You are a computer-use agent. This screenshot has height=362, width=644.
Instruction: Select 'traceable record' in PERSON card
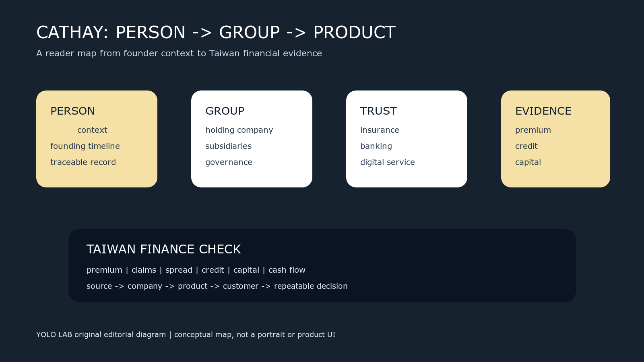[x=83, y=162]
